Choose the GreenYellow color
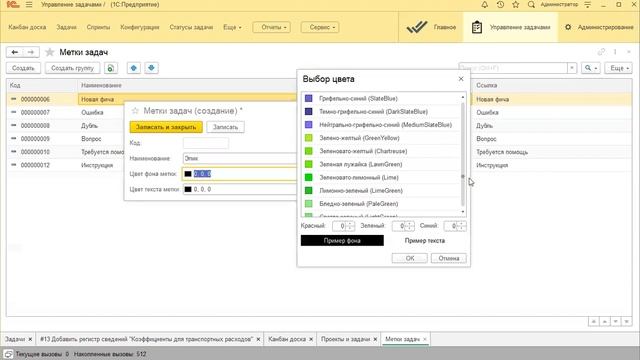The image size is (640, 360). pos(382,138)
